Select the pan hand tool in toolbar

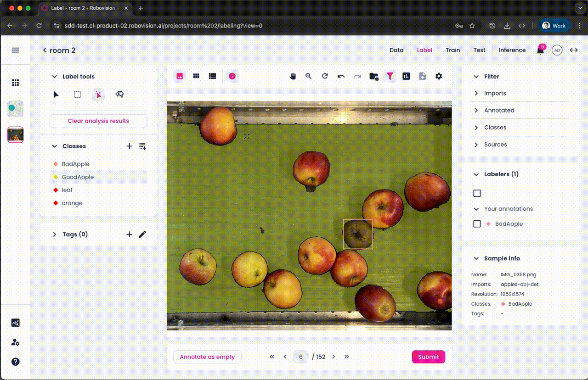pyautogui.click(x=292, y=76)
